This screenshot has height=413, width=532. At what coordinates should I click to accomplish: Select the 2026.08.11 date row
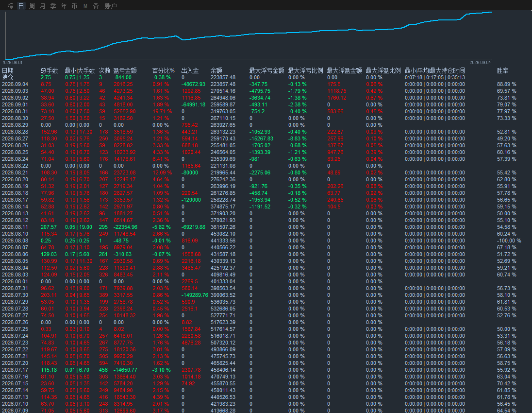coord(15,227)
